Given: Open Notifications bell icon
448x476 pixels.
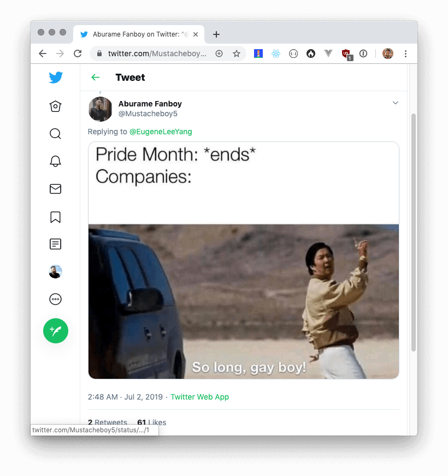Looking at the screenshot, I should point(55,161).
